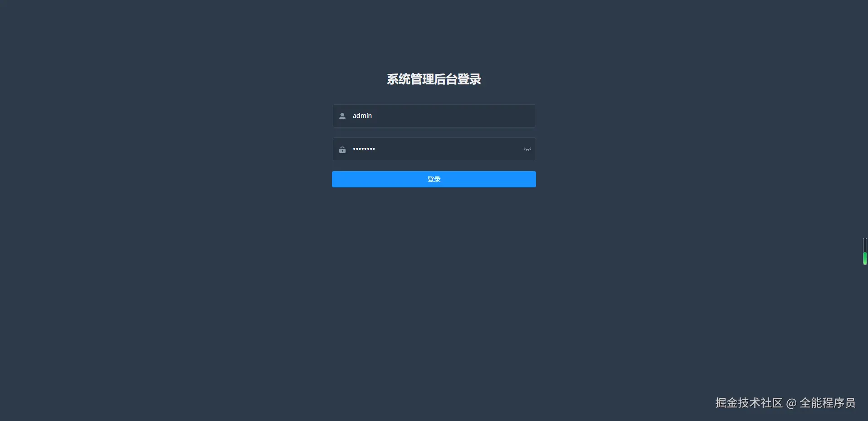Place cursor on the password dots
This screenshot has height=421, width=868.
tap(364, 149)
